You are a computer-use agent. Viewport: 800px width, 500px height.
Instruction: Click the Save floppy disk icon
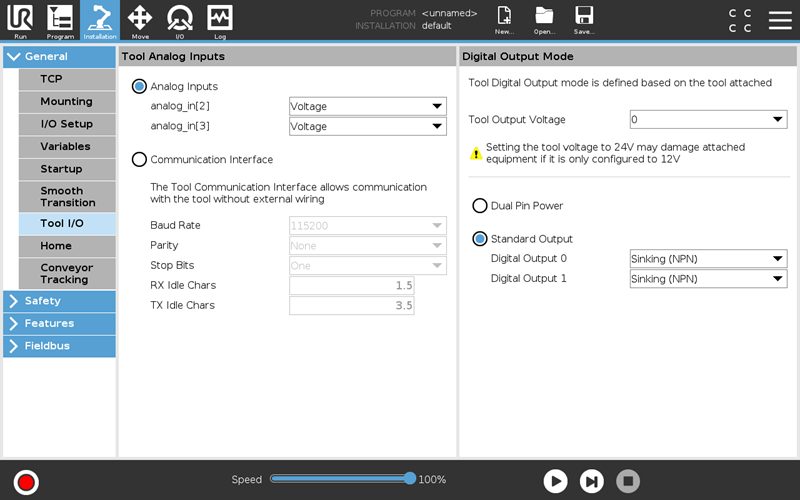(x=584, y=19)
